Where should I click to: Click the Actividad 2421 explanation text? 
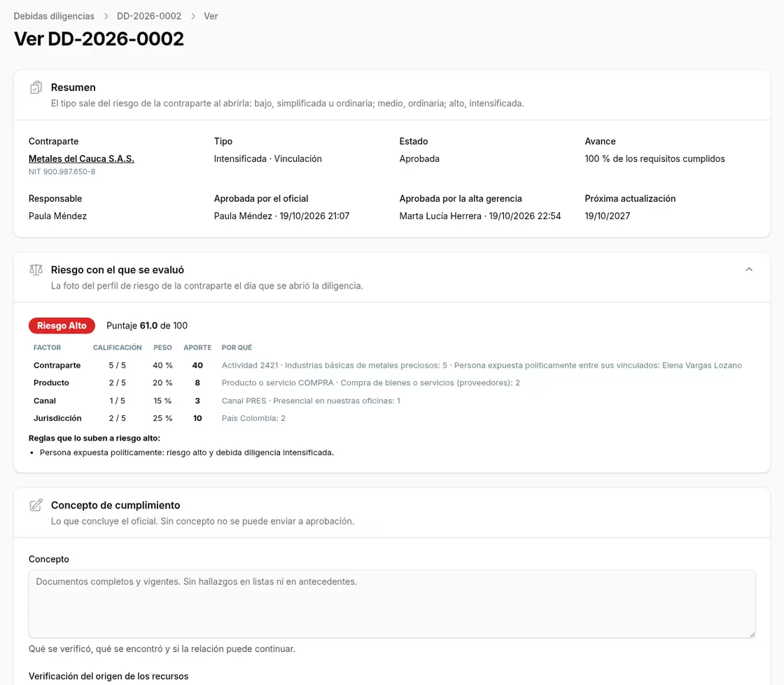point(482,366)
